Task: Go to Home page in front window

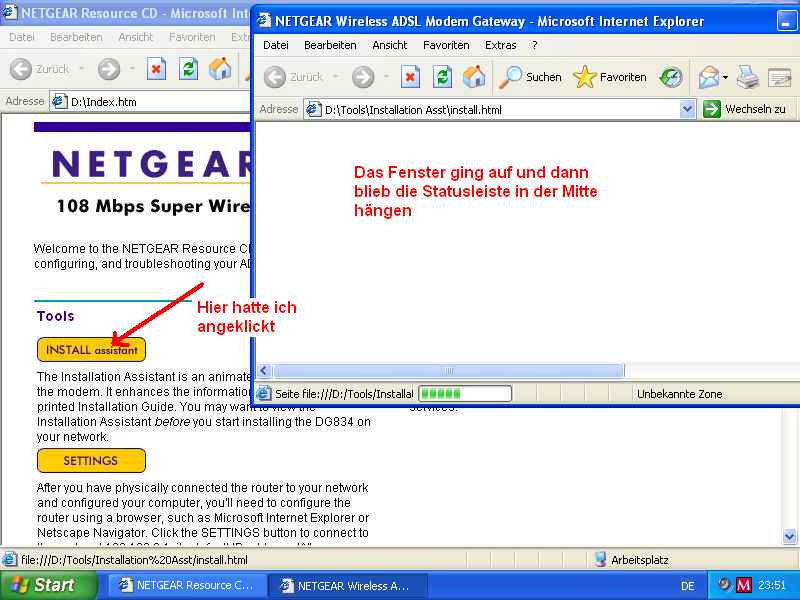Action: 474,77
